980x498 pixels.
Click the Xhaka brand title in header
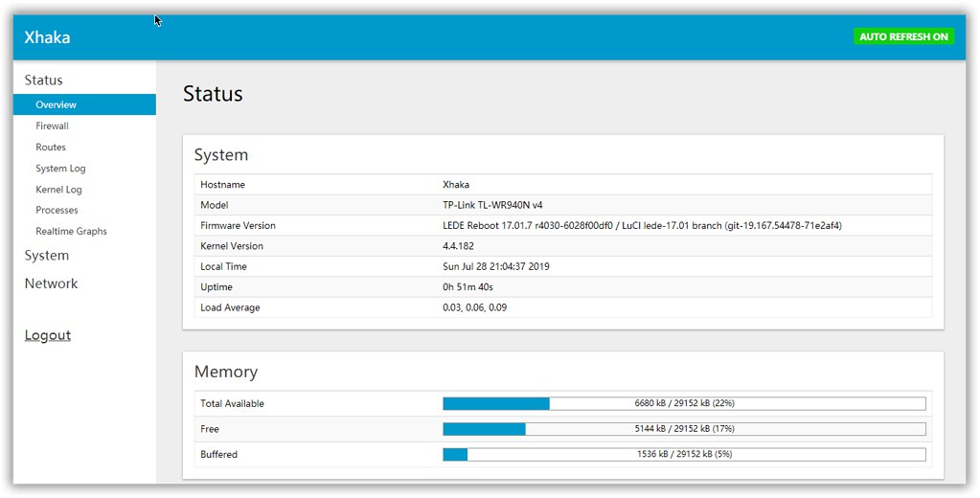(48, 36)
